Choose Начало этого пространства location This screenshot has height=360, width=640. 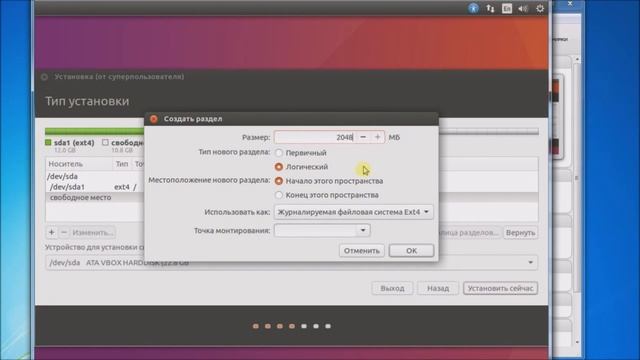coord(329,181)
